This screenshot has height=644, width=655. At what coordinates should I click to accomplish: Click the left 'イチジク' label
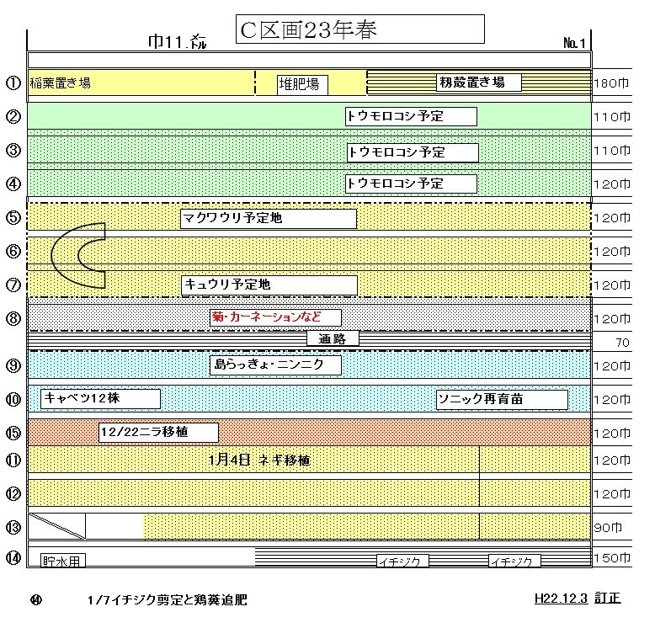[x=402, y=561]
